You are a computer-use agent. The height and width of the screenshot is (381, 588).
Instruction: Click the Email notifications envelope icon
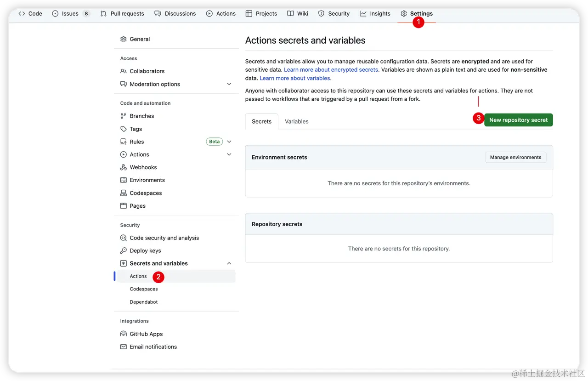pos(123,347)
